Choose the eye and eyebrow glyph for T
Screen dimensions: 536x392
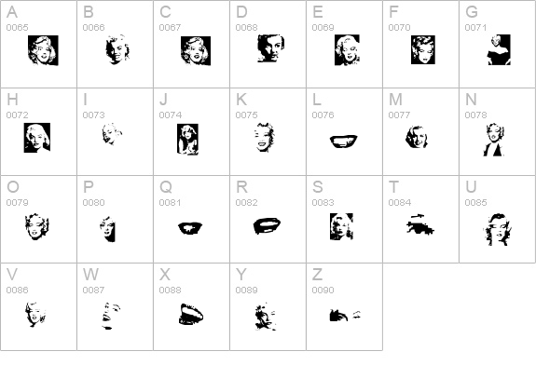click(420, 224)
